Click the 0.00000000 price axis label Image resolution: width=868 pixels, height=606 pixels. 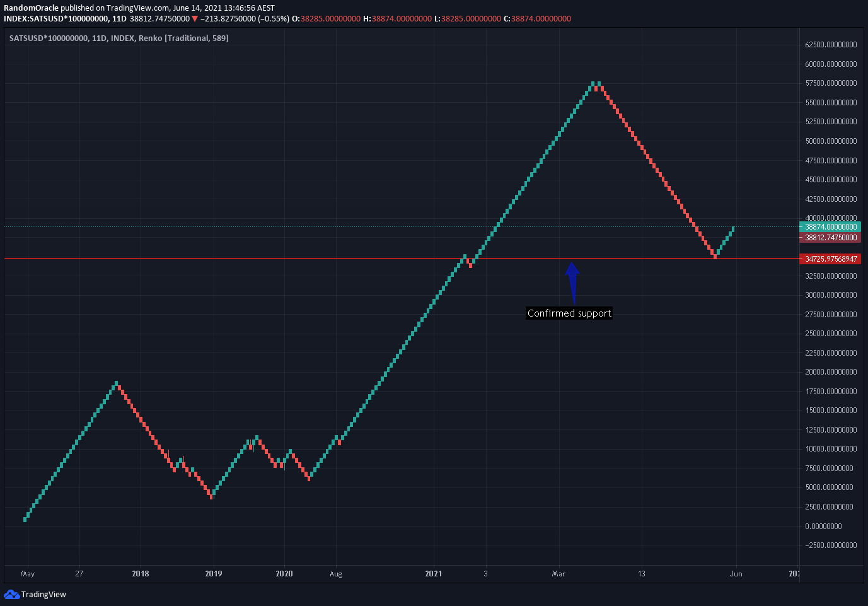tap(823, 527)
